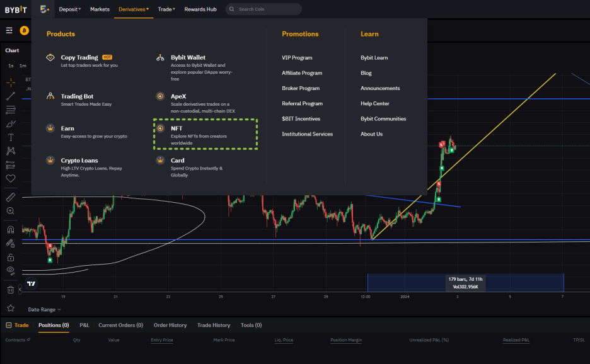Open Broker Program link
Image resolution: width=590 pixels, height=364 pixels.
pos(301,88)
